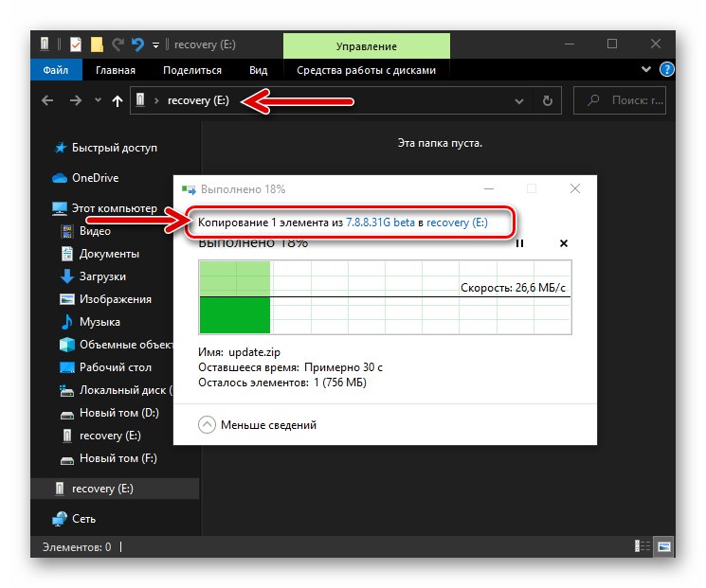
Task: Click destination link recovery (E:) in dialog
Action: click(457, 223)
